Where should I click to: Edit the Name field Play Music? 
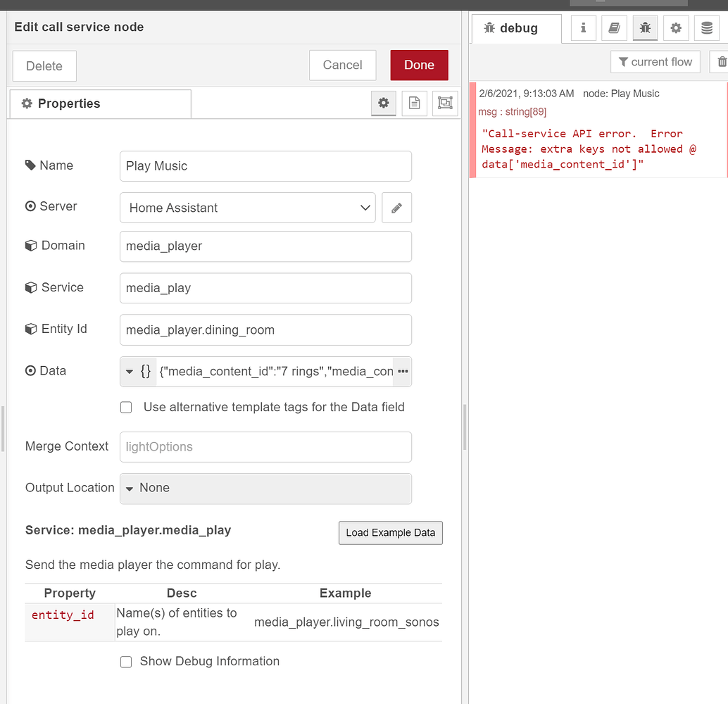click(x=265, y=165)
